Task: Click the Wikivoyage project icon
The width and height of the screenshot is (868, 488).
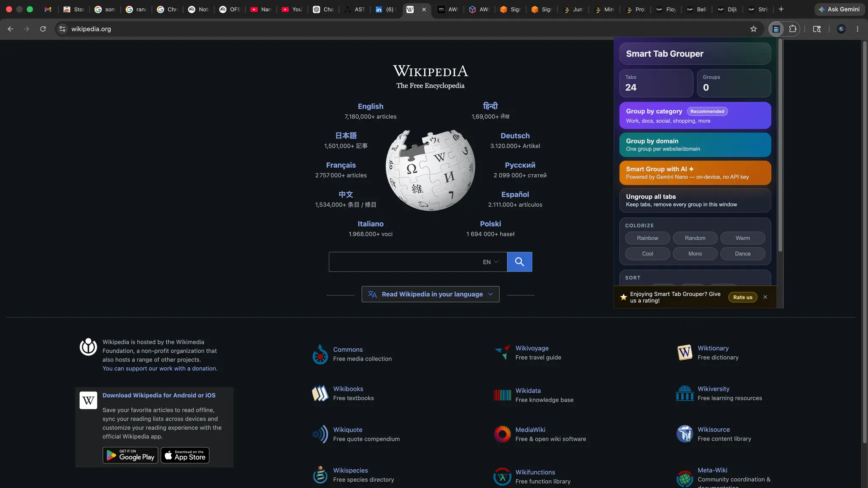Action: (502, 352)
